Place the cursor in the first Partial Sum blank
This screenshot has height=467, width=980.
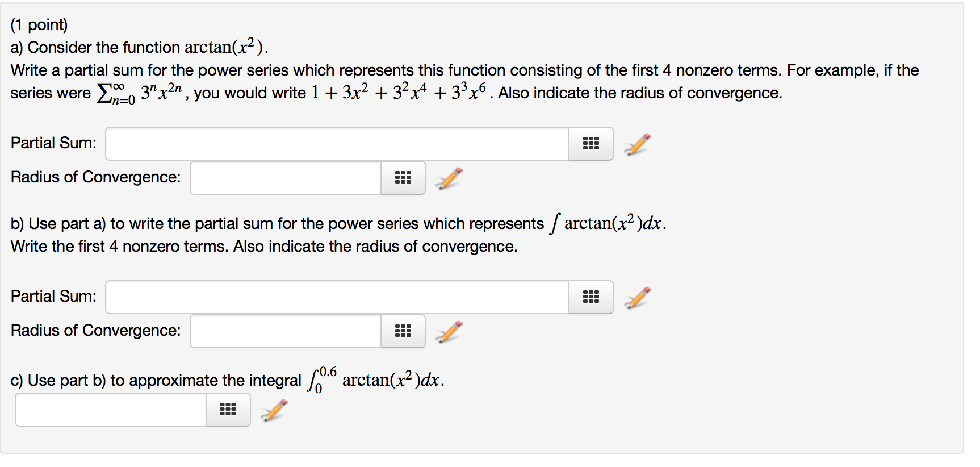click(x=335, y=144)
